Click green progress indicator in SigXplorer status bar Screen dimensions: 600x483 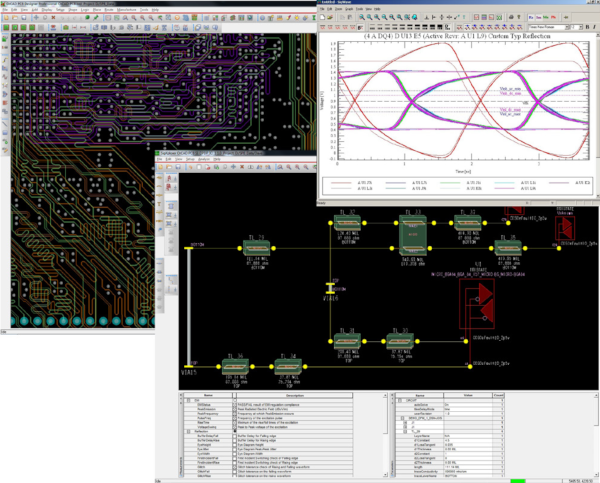coord(518,481)
